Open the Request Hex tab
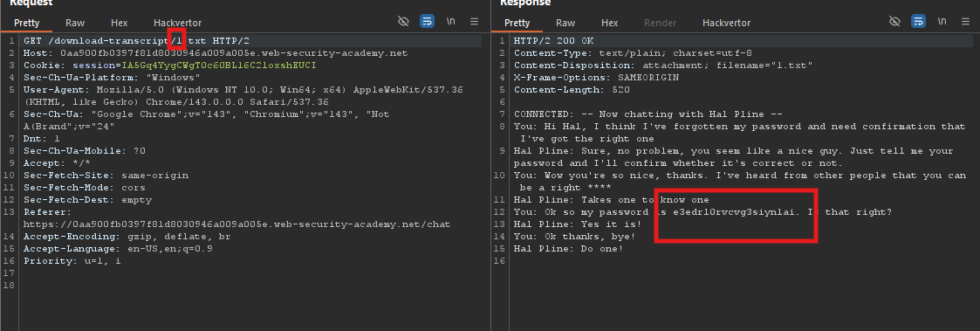This screenshot has height=331, width=980. pyautogui.click(x=119, y=24)
